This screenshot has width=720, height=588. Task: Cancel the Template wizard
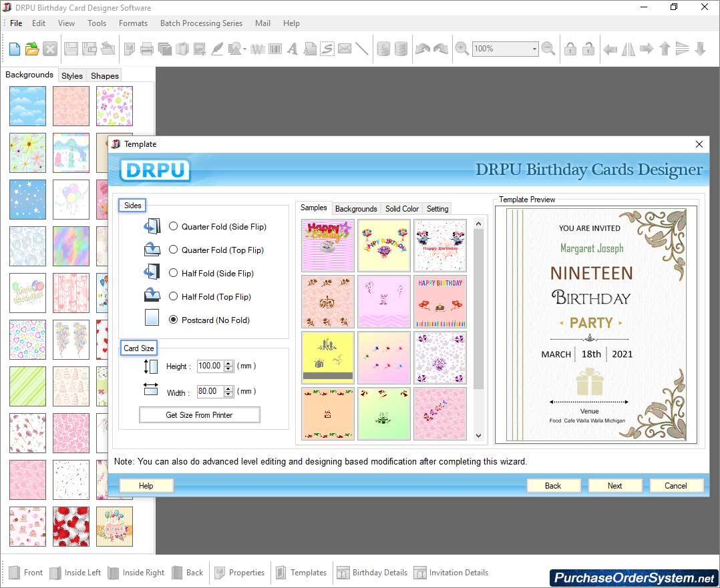[x=676, y=486]
